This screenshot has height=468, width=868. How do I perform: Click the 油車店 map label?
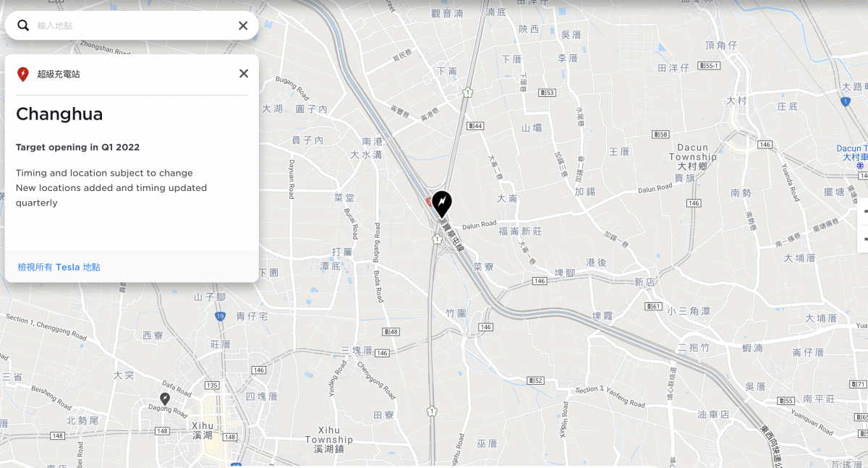(713, 414)
